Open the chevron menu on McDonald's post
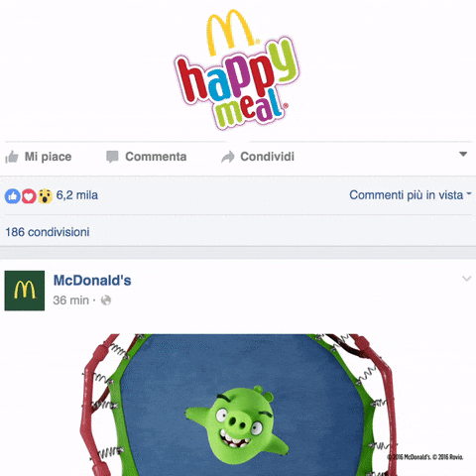Viewport: 476px width, 476px height. (x=466, y=279)
